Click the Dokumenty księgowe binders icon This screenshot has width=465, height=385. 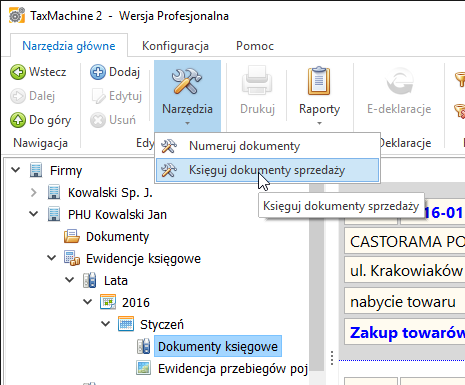pyautogui.click(x=144, y=346)
